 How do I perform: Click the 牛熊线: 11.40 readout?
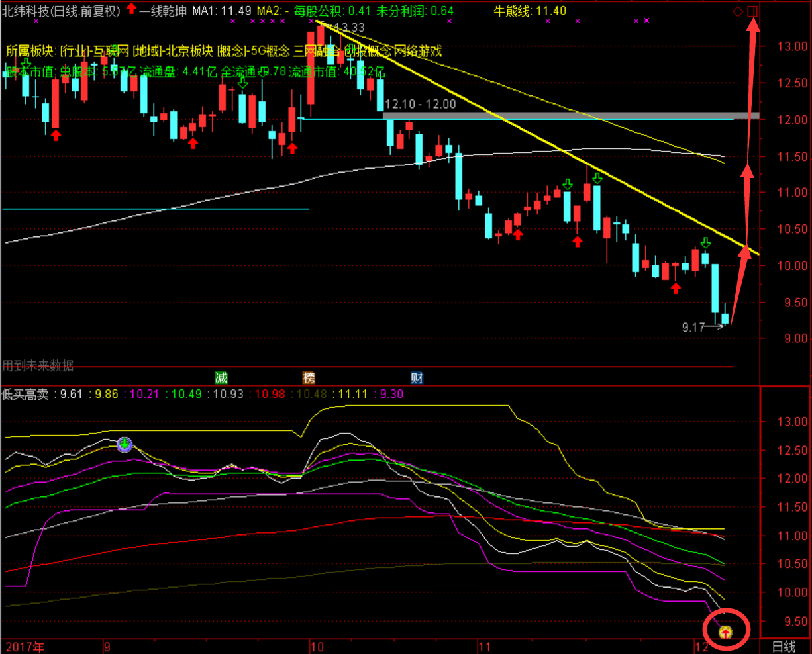(531, 11)
